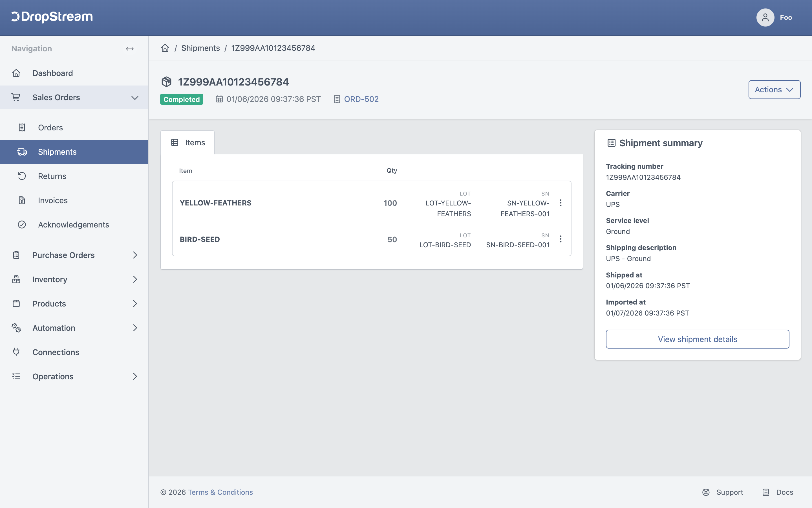Click the Purchase Orders clipboard icon
Viewport: 812px width, 508px height.
[16, 255]
